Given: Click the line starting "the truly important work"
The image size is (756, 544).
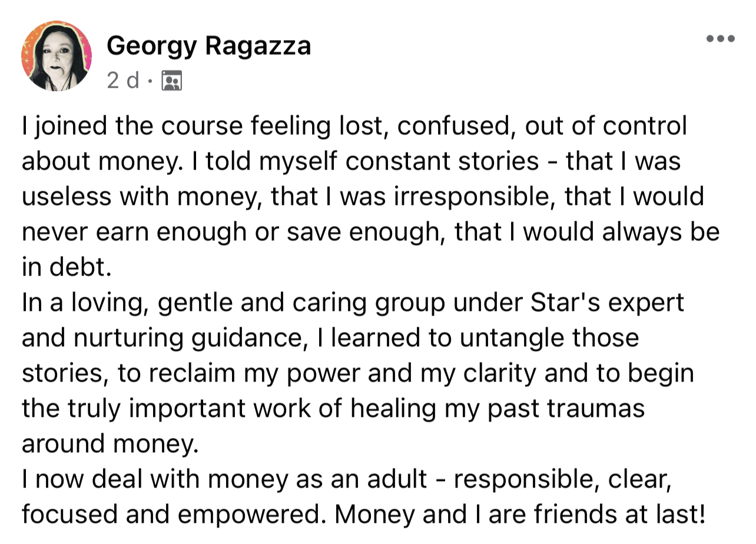Looking at the screenshot, I should 333,409.
